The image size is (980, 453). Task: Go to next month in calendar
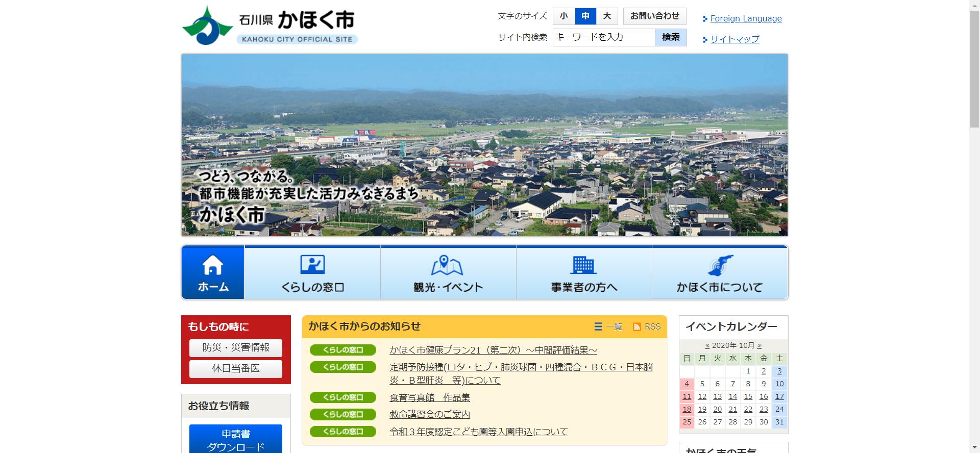pos(759,346)
